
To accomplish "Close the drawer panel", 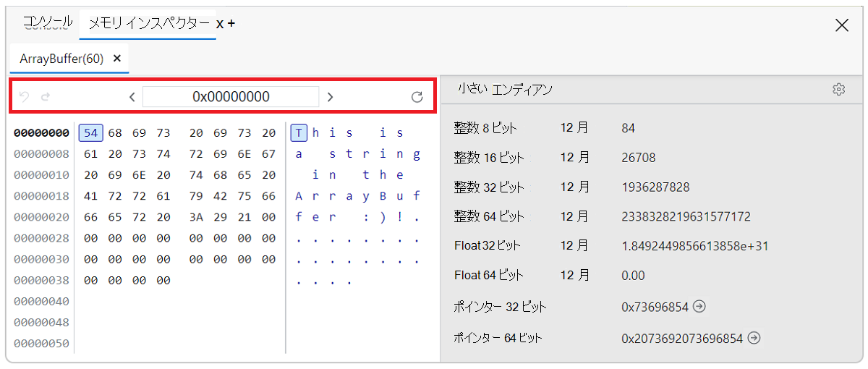I will click(x=842, y=25).
